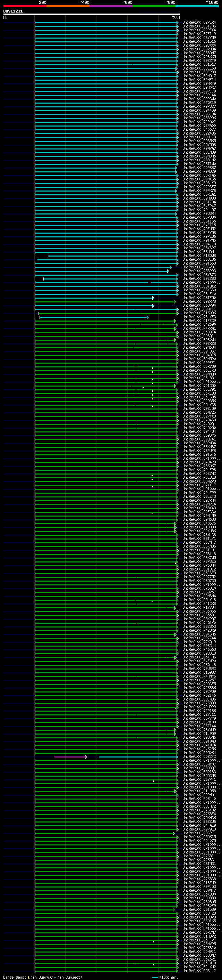
Task: Select hit label UniRef100_P93565
Action: point(199,141)
